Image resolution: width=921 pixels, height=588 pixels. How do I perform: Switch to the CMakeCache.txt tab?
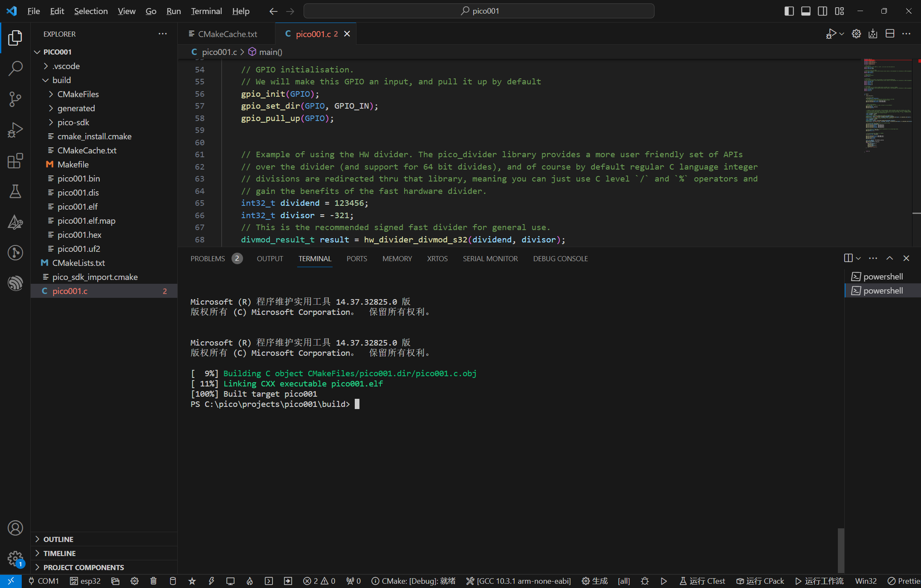click(x=227, y=34)
